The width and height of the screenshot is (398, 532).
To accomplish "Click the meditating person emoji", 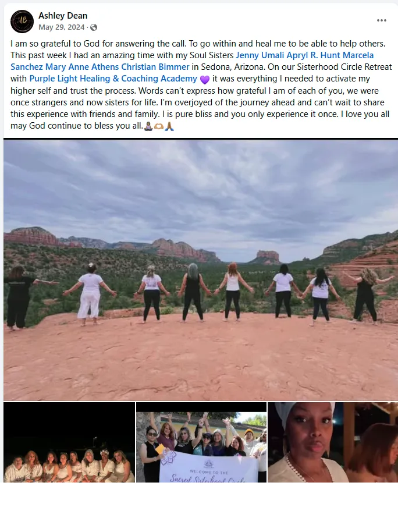I will 148,126.
